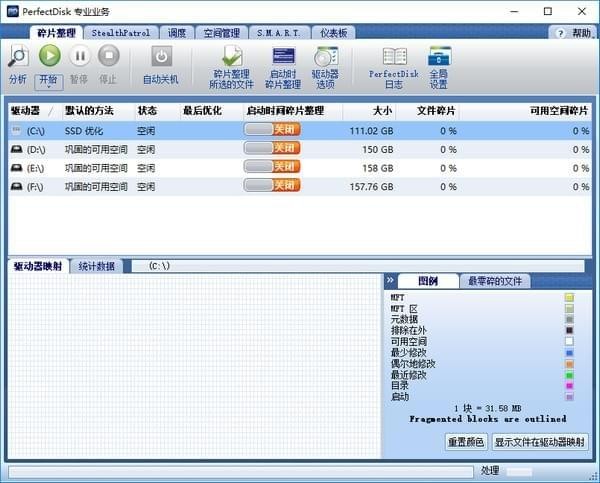Click the 帮助 help link

click(x=582, y=33)
